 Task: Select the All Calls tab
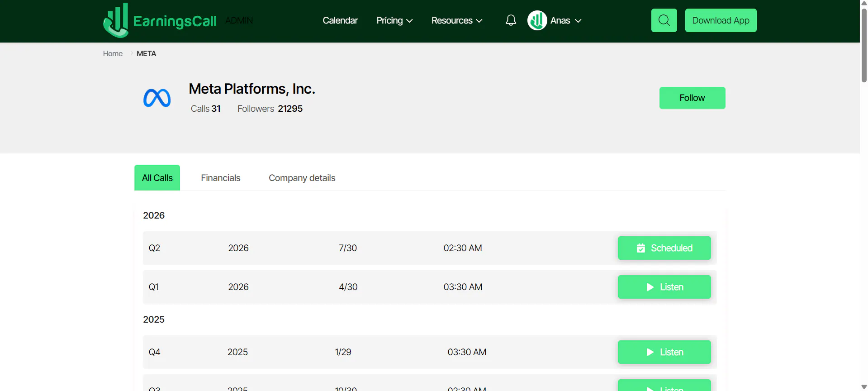point(157,178)
